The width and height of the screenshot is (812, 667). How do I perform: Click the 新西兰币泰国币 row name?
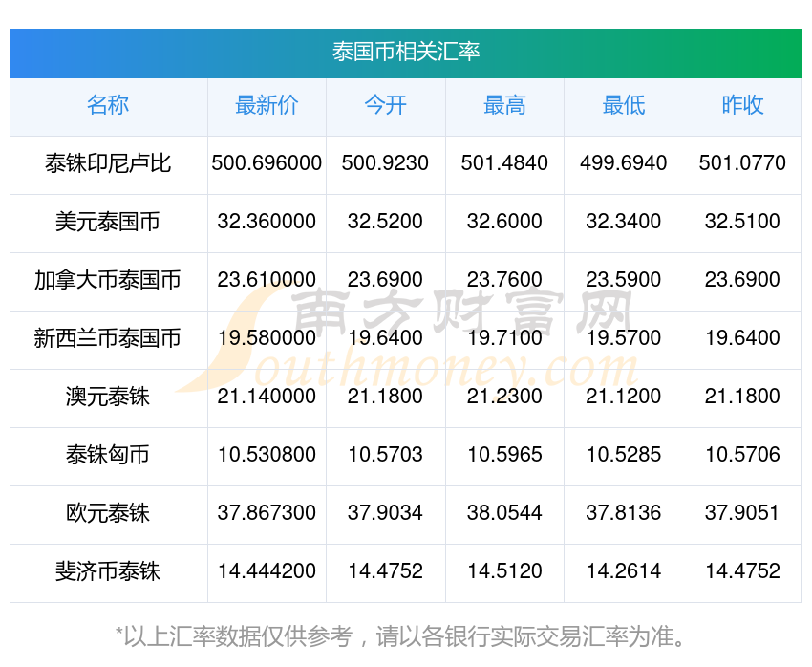pyautogui.click(x=108, y=338)
